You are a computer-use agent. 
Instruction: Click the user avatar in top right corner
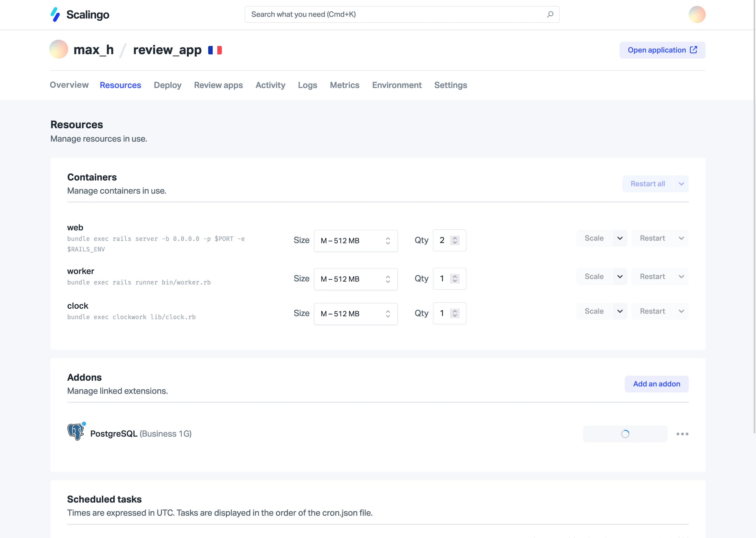click(697, 14)
